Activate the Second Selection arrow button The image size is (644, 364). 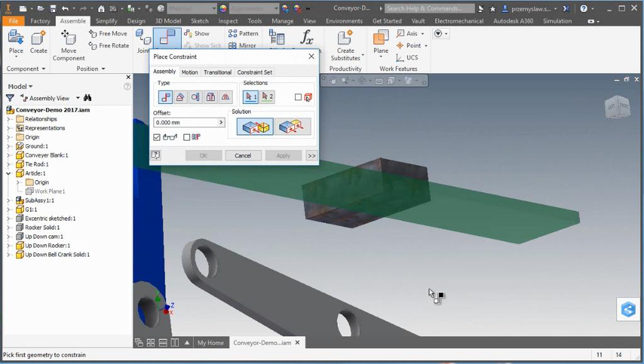(x=267, y=97)
